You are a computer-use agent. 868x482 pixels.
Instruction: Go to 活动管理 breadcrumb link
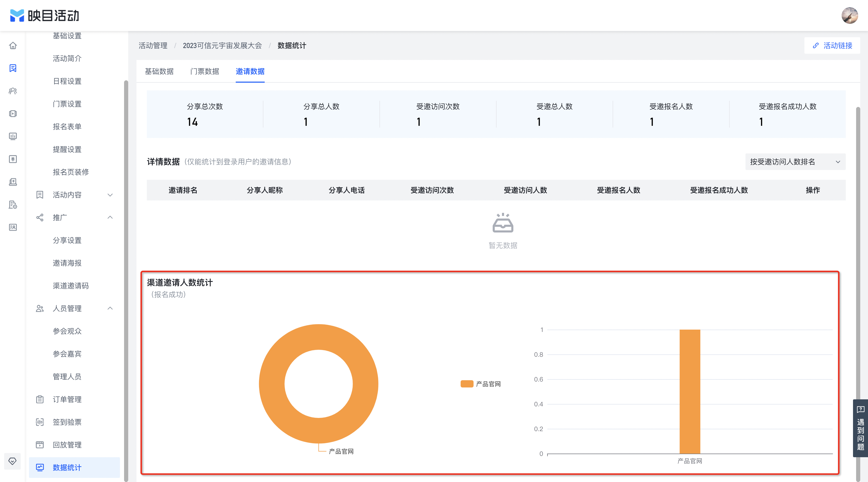pos(153,45)
